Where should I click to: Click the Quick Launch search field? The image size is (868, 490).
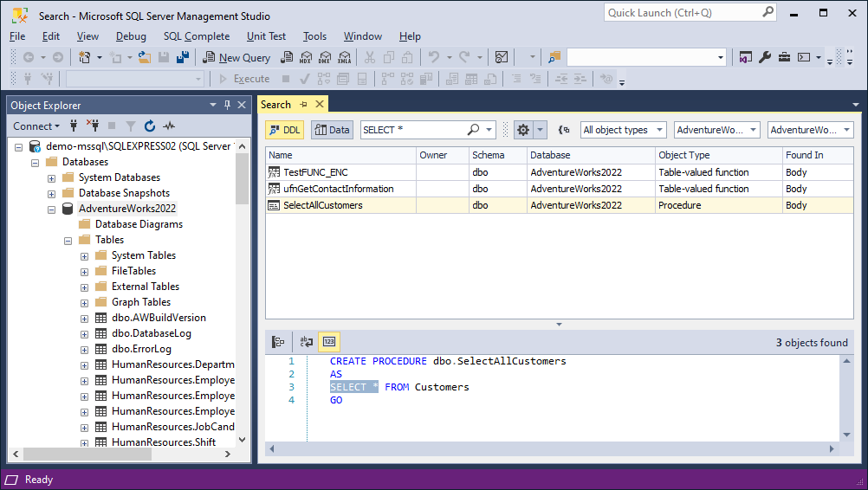(690, 13)
